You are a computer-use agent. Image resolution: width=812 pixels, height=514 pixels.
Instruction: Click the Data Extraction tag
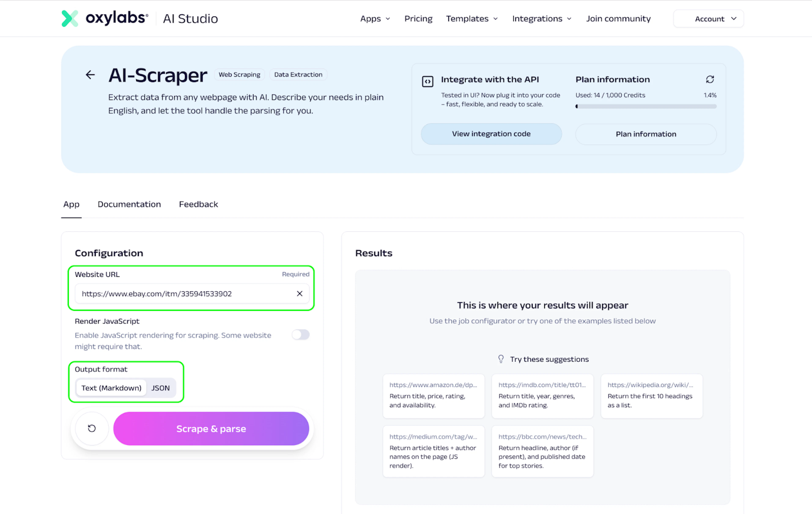click(x=298, y=75)
